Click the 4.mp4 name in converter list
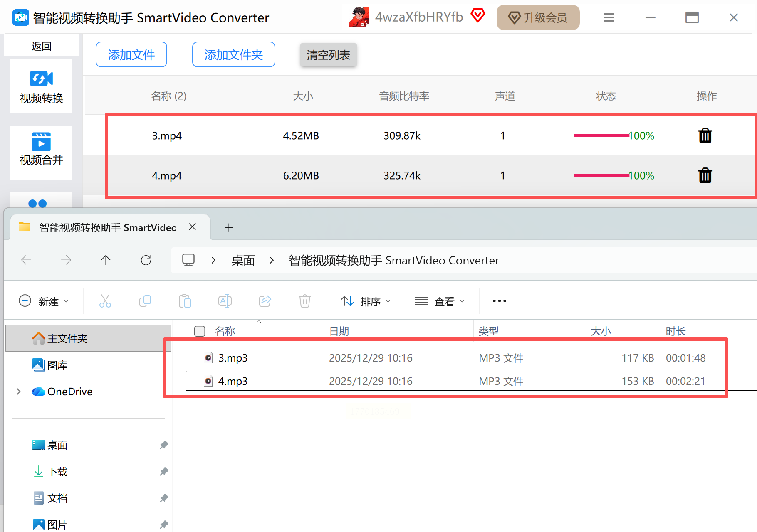757x532 pixels. [x=167, y=176]
